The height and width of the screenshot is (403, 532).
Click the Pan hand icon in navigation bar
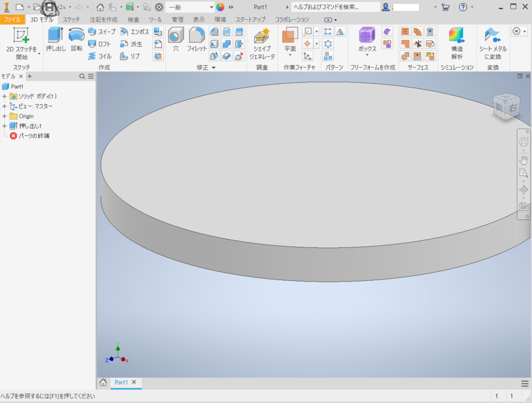524,160
